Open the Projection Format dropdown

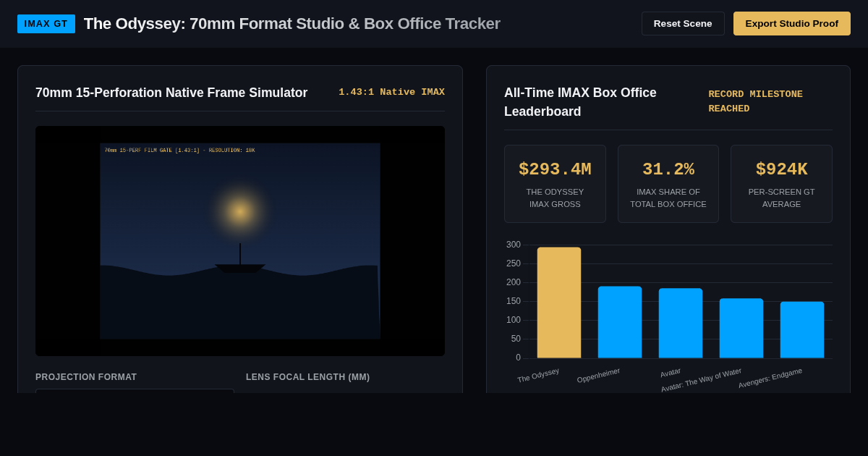click(x=135, y=391)
